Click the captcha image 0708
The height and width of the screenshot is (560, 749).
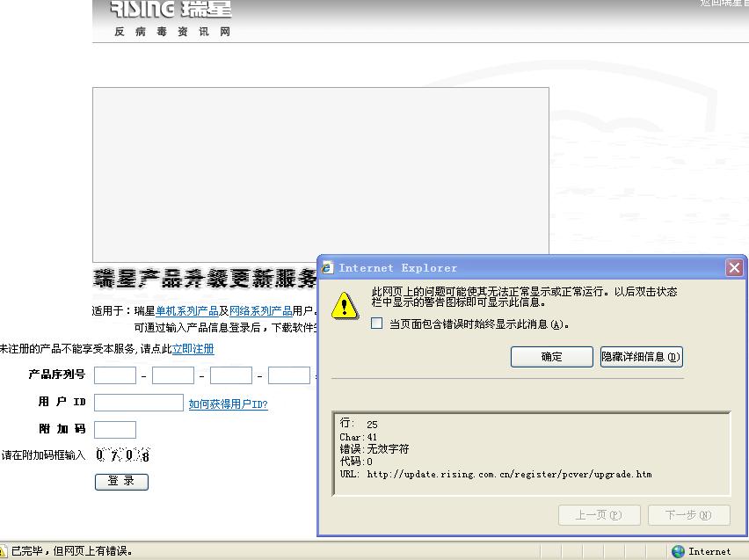[x=123, y=455]
